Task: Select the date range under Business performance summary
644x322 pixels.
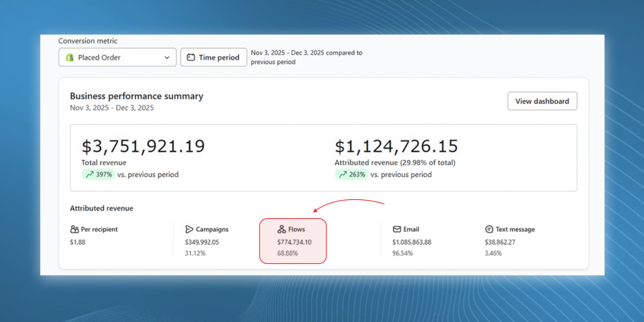Action: [112, 108]
